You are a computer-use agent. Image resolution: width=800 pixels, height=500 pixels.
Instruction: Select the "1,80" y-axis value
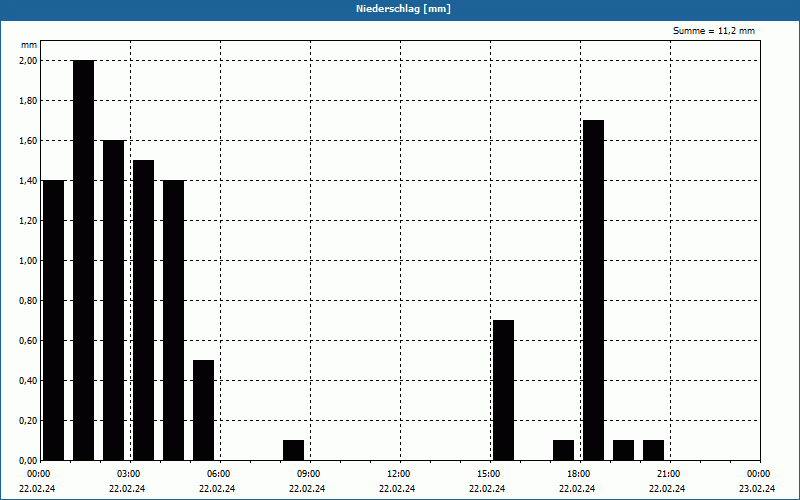tap(29, 101)
